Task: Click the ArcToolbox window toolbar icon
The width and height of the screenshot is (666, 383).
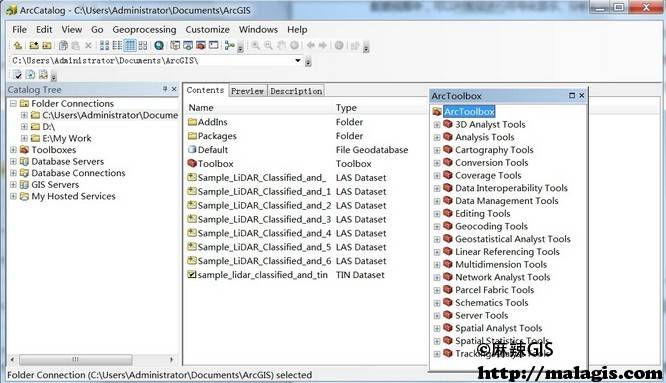Action: pos(201,45)
